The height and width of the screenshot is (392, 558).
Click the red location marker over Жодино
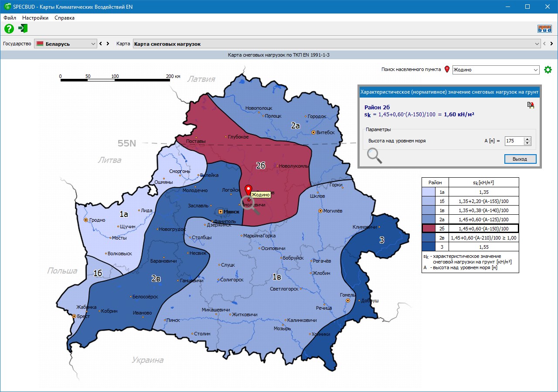tap(248, 191)
